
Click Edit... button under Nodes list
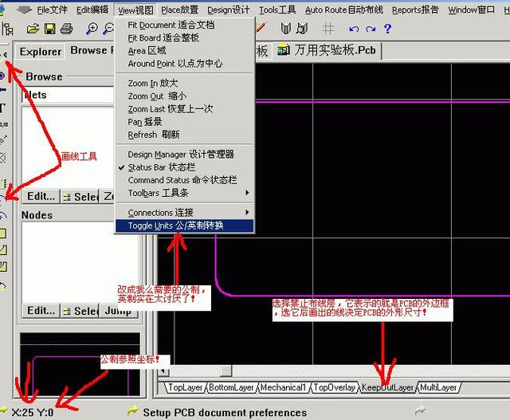(41, 311)
